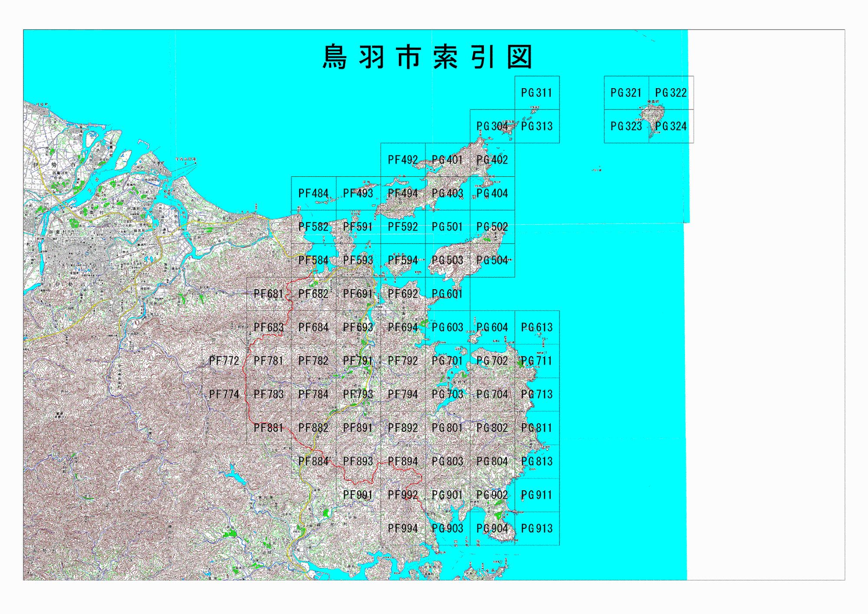The image size is (868, 614).
Task: Choose grid cell PG613
Action: (537, 327)
